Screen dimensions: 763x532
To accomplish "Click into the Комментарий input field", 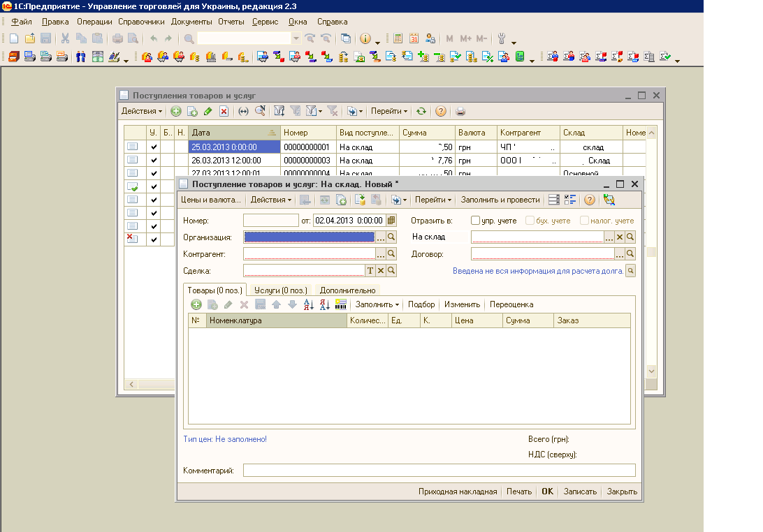I will (x=439, y=471).
